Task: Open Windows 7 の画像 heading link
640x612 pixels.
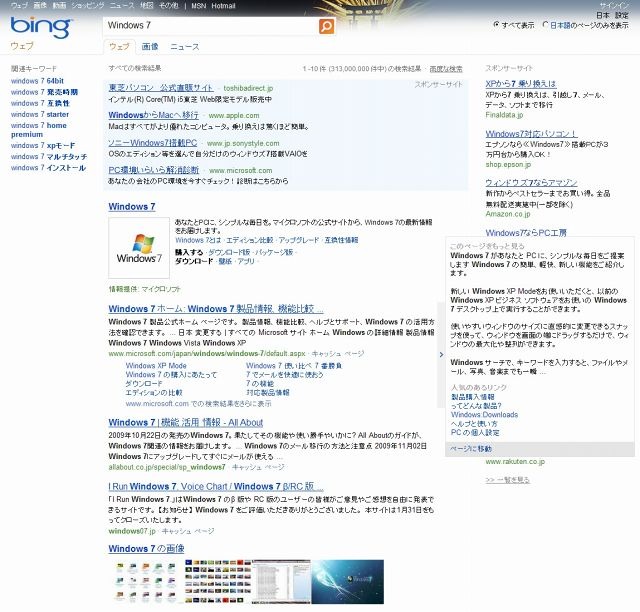Action: [x=146, y=549]
